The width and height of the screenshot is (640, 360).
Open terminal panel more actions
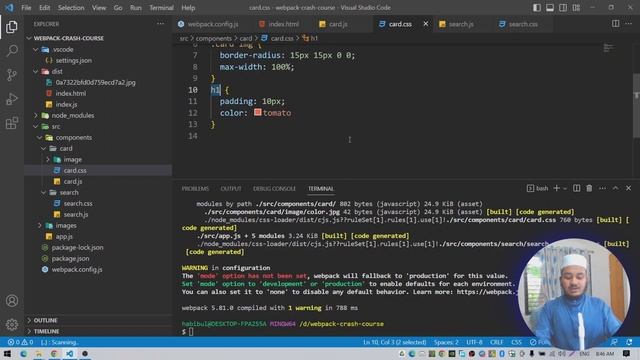[x=602, y=188]
